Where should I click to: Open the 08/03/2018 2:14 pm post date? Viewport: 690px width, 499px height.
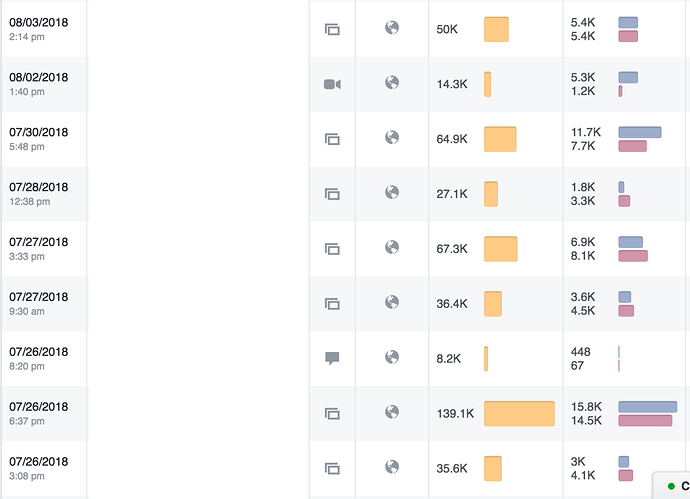38,29
